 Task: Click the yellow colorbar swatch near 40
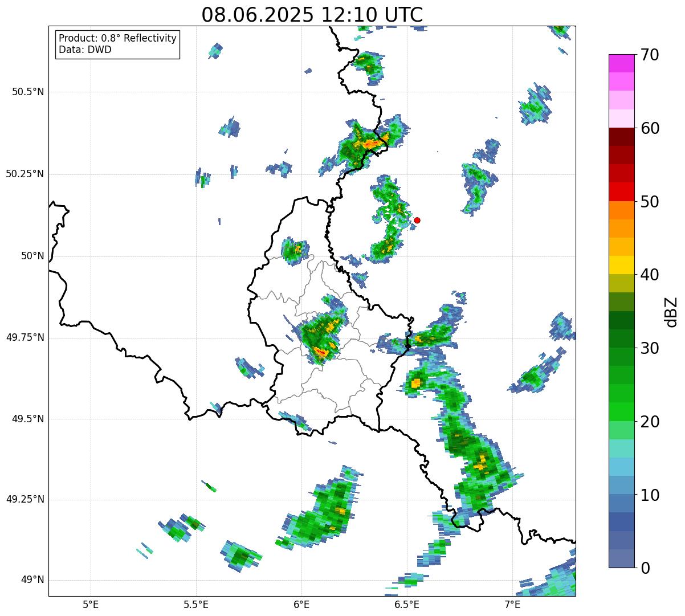click(x=621, y=266)
